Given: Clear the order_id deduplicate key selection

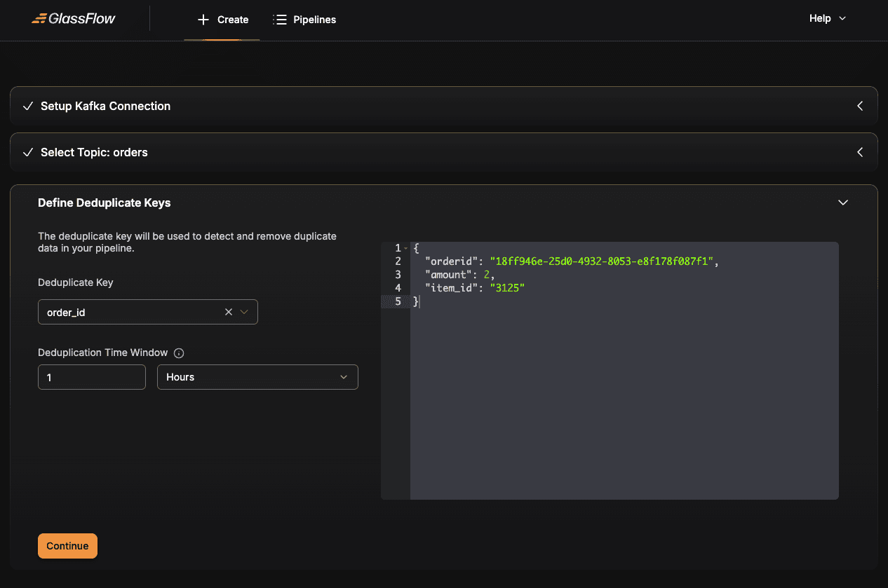Looking at the screenshot, I should pyautogui.click(x=228, y=313).
